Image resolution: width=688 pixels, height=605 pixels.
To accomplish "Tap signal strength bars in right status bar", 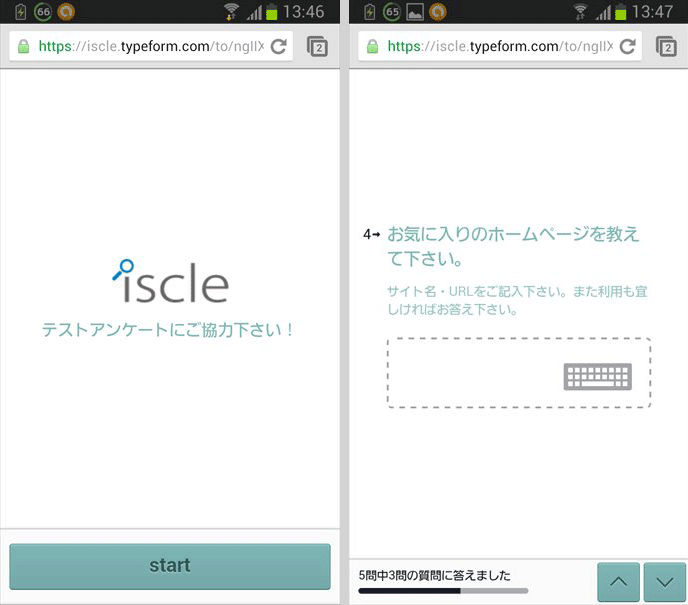I will coord(603,13).
